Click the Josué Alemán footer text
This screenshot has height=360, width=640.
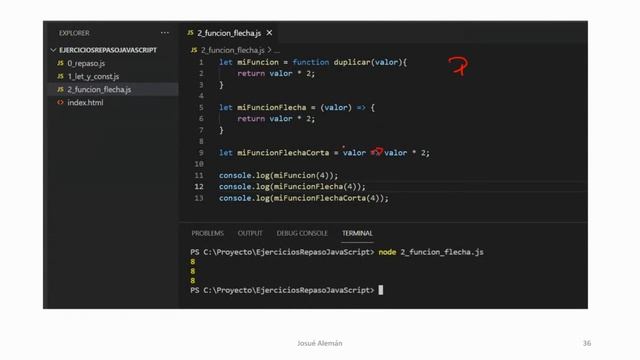tap(320, 343)
